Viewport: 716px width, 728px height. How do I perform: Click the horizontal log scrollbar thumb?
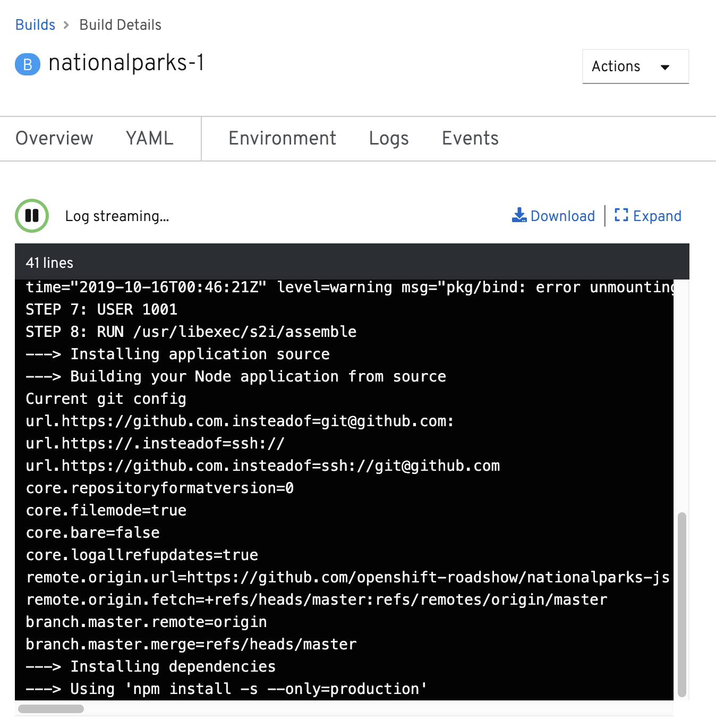point(51,709)
